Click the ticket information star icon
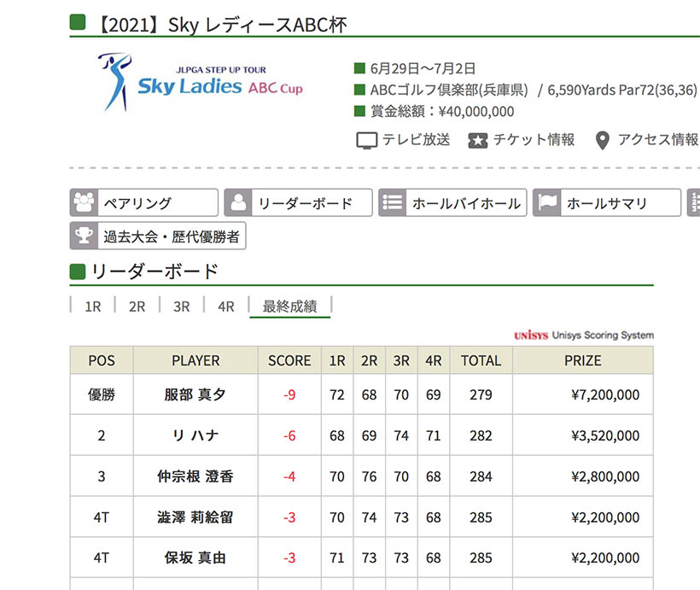Screen dimensions: 700x590 coord(478,140)
